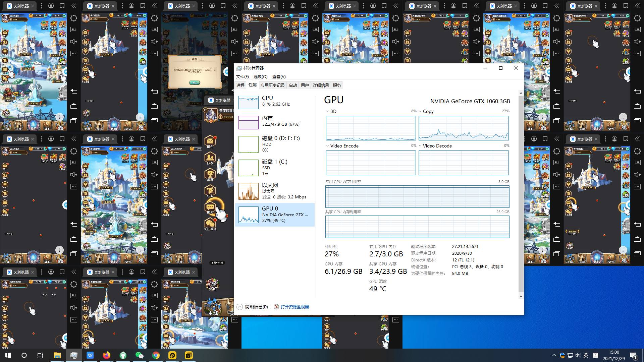
Task: Switch to the 启动 tab
Action: click(293, 85)
